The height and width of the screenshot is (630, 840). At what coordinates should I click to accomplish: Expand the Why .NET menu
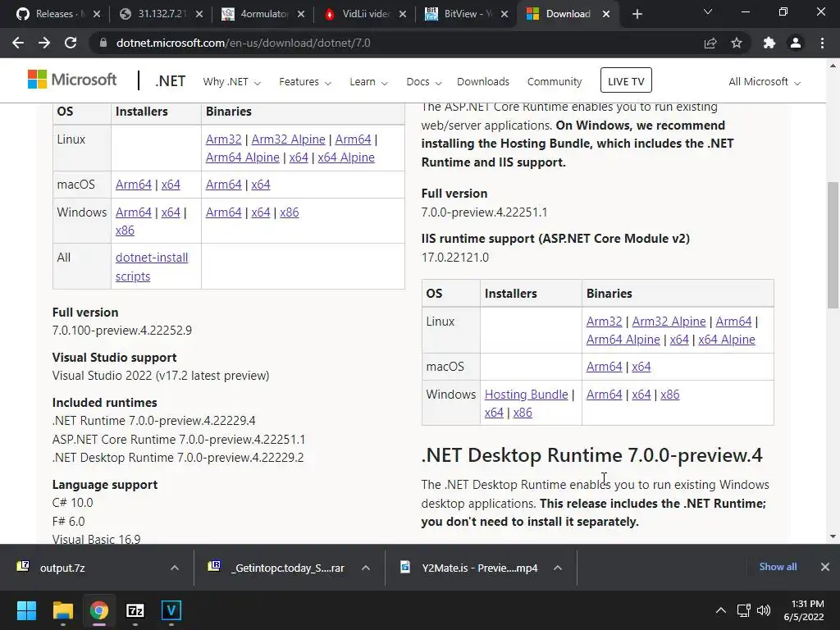tap(231, 82)
